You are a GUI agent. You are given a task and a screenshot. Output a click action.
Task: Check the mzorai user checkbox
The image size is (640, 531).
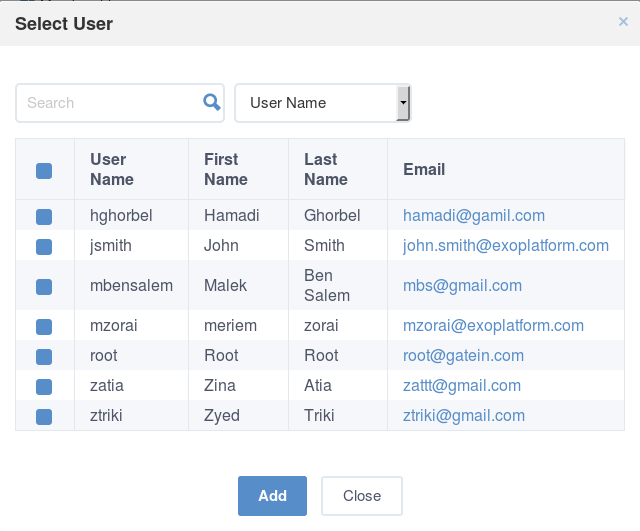44,327
